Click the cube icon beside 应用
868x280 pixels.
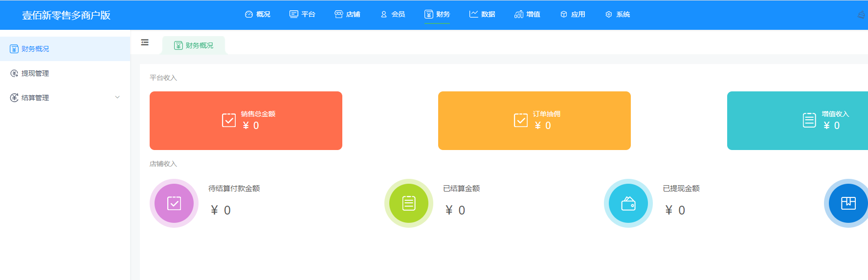coord(564,15)
